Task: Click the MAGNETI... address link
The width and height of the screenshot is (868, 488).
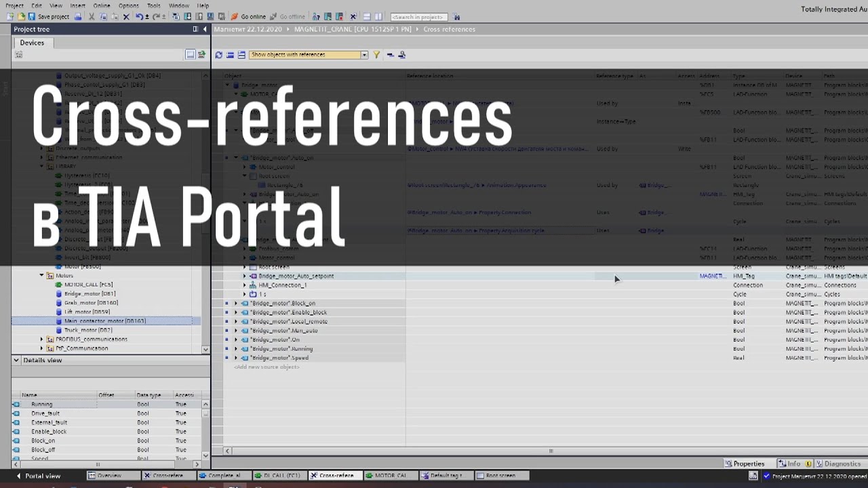Action: pos(712,276)
